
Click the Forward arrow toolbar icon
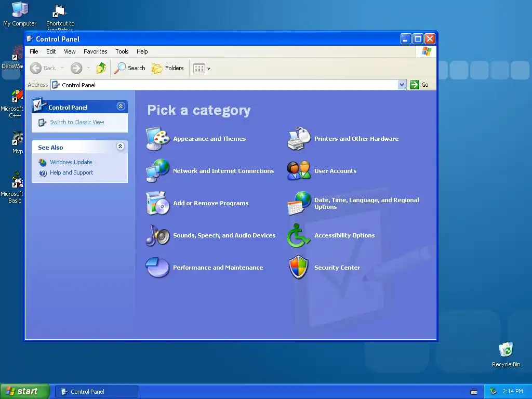[x=76, y=68]
